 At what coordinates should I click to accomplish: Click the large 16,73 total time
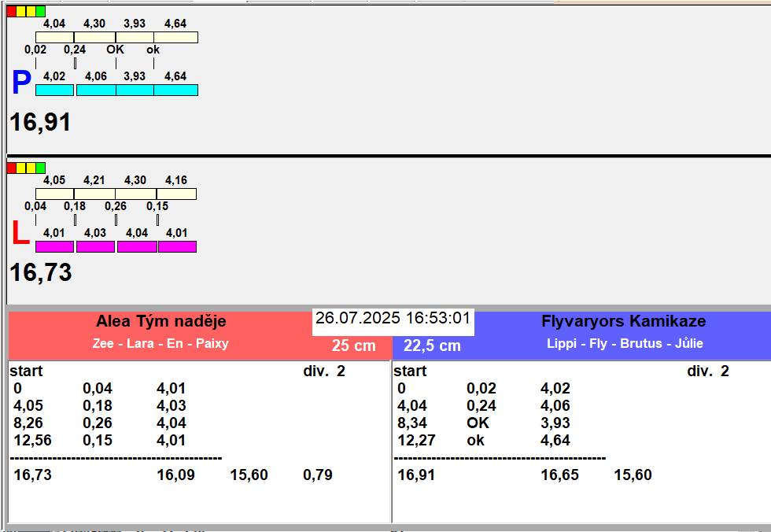(40, 272)
